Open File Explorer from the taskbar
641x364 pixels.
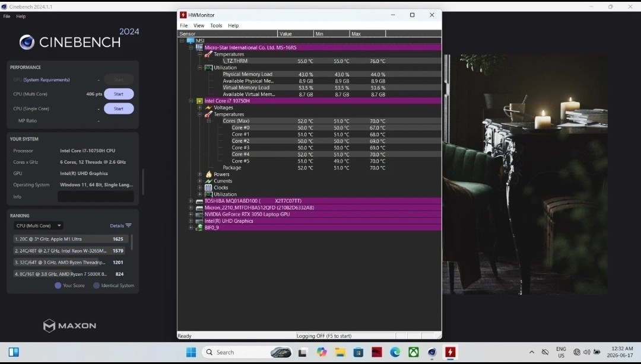340,352
